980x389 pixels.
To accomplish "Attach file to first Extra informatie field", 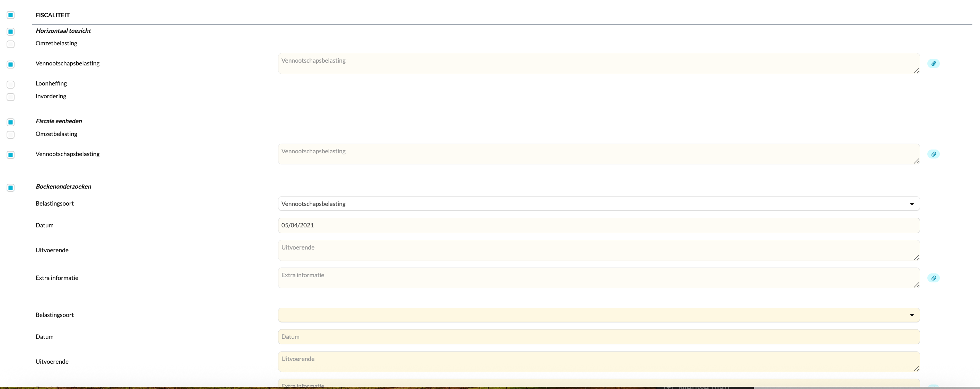I will (933, 278).
